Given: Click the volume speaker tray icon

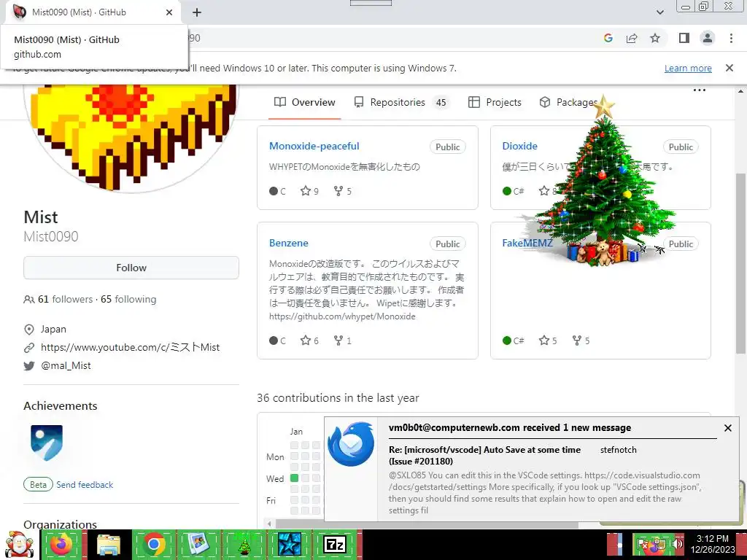Looking at the screenshot, I should tap(676, 545).
